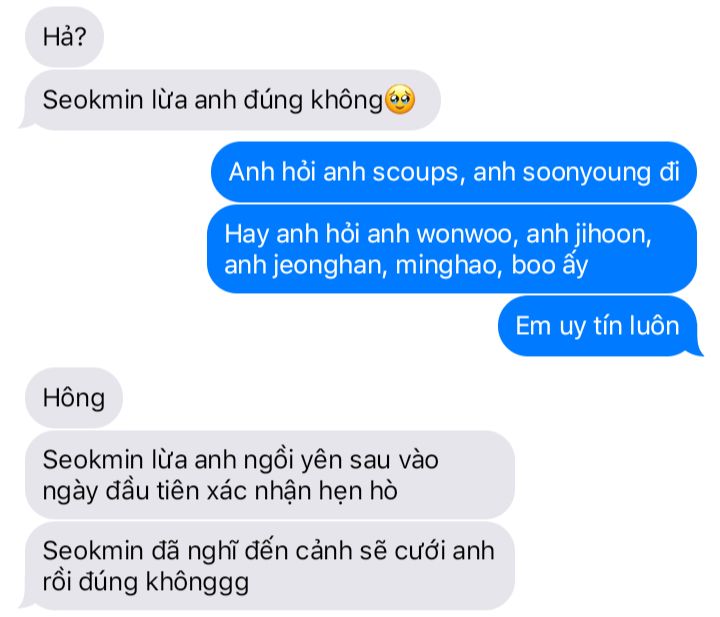Tap the blue 'Anh hỏi anh scoups' bubble
Screen dimensions: 720x617
coord(454,172)
